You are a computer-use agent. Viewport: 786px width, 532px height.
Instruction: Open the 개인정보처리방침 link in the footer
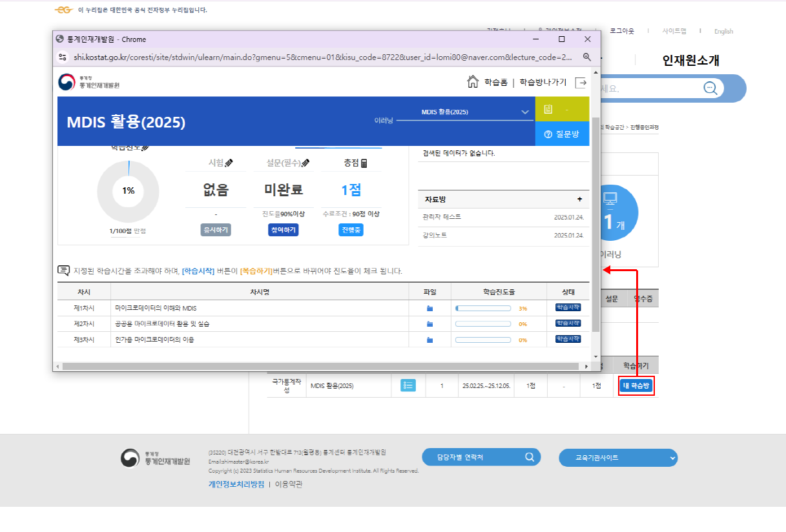[236, 484]
